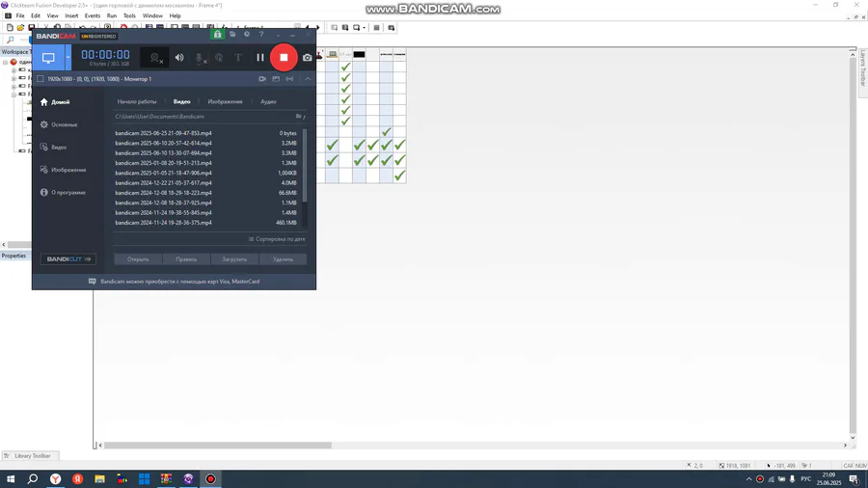Click the C:\Users\User\Documents\Bandicam path field

coord(203,117)
